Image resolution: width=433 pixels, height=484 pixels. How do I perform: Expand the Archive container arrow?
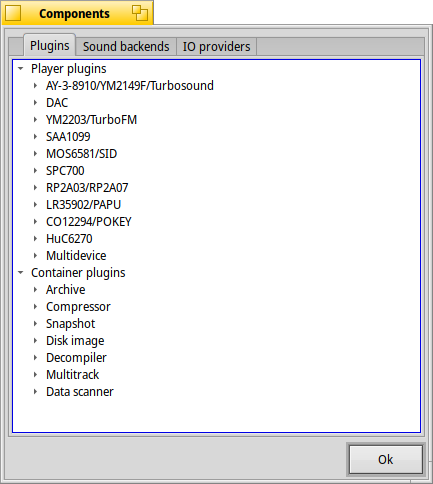pyautogui.click(x=35, y=290)
